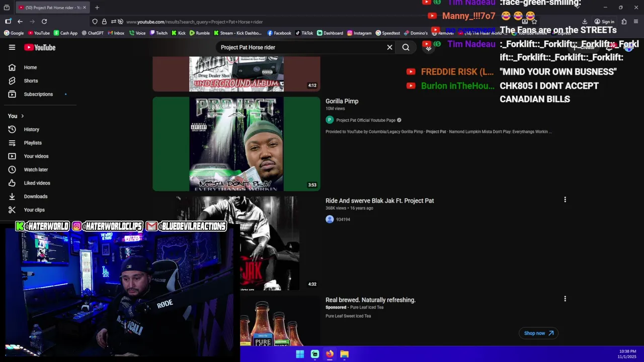This screenshot has width=644, height=362.
Task: Go back with the browser back arrow
Action: coord(20,22)
